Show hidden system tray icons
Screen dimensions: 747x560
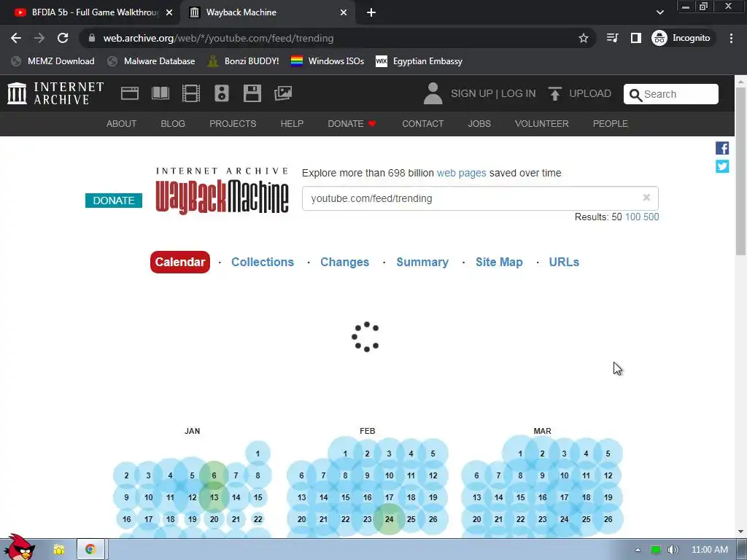click(638, 550)
